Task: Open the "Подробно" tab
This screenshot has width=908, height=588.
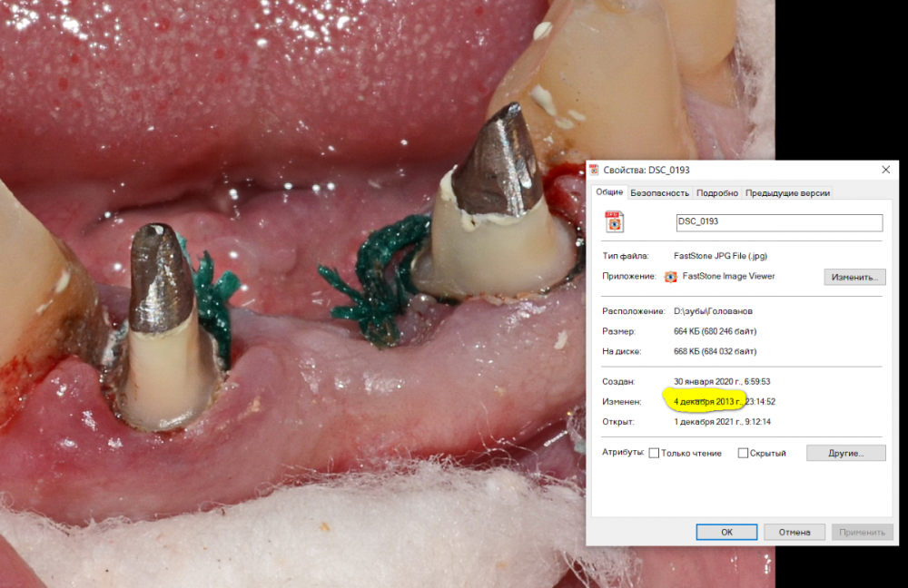Action: tap(717, 192)
